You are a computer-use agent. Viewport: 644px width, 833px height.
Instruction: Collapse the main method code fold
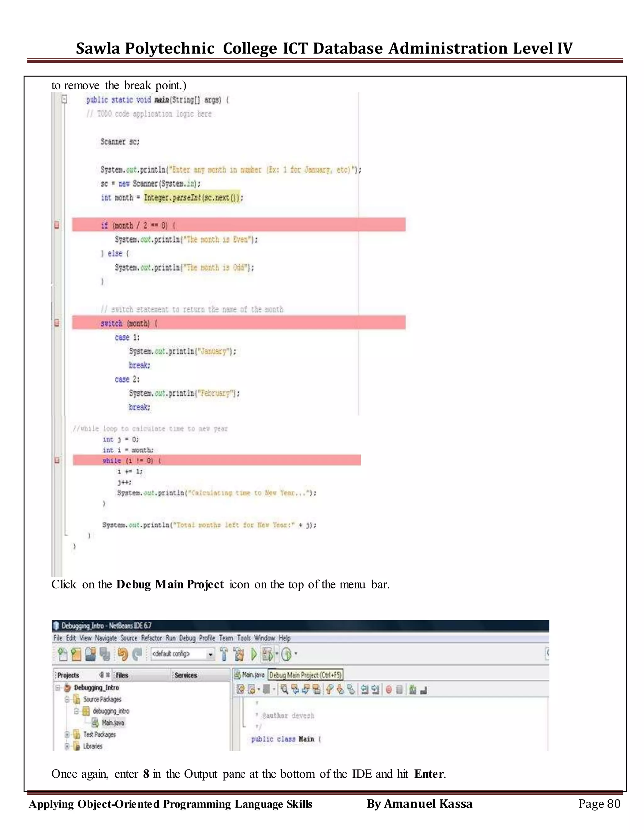pos(64,99)
